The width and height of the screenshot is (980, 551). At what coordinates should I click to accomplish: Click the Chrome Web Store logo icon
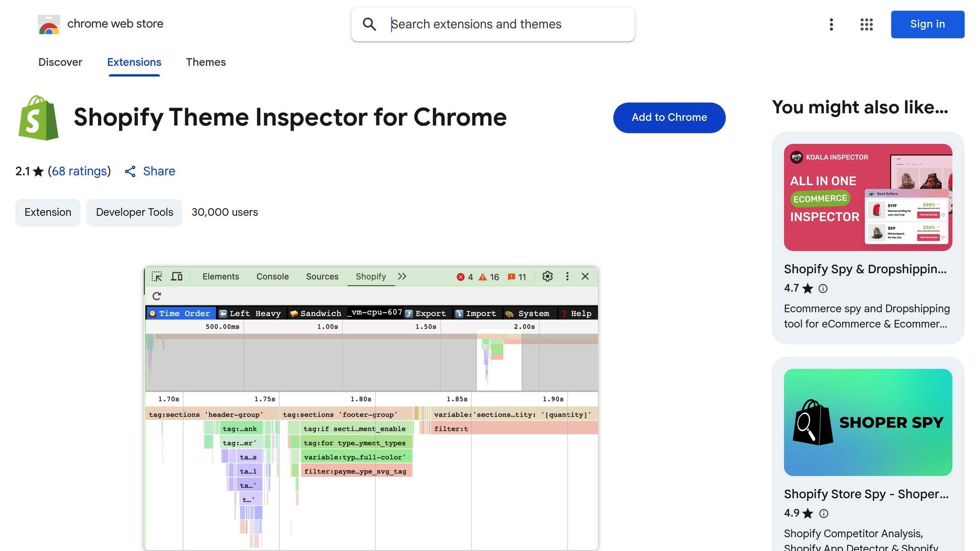click(49, 24)
